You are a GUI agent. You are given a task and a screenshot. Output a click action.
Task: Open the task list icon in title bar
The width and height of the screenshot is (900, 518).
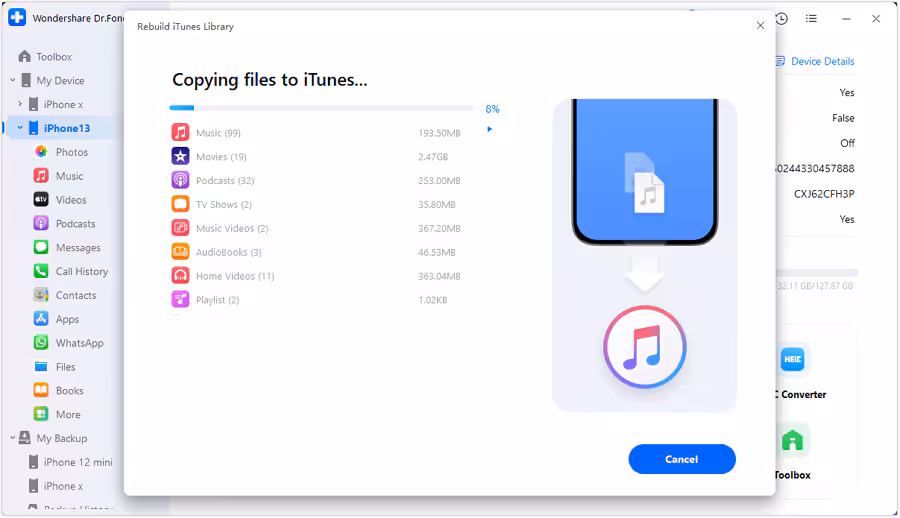click(x=811, y=18)
